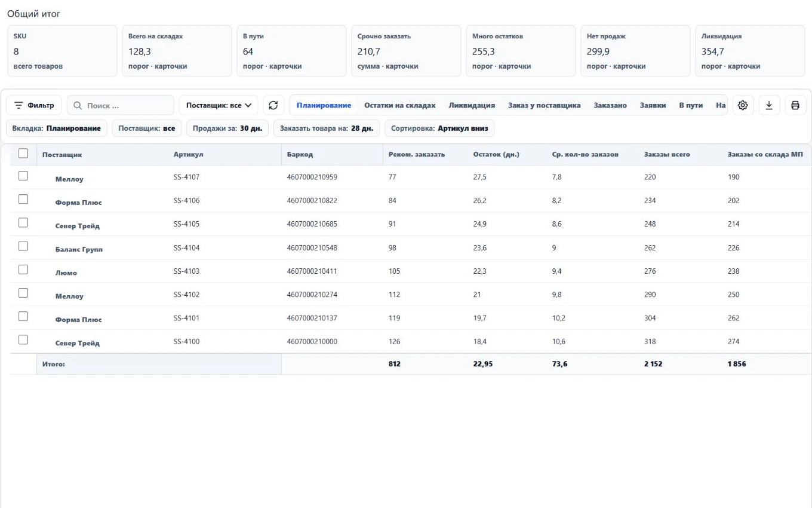Click Сортировка: Артикул вниз chip
The image size is (812, 508).
click(439, 128)
